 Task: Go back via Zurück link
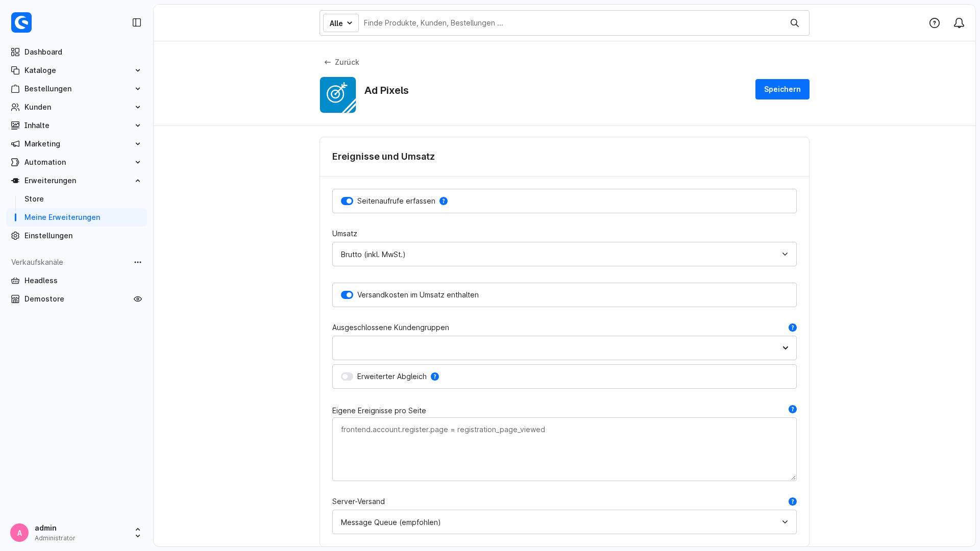pos(341,62)
